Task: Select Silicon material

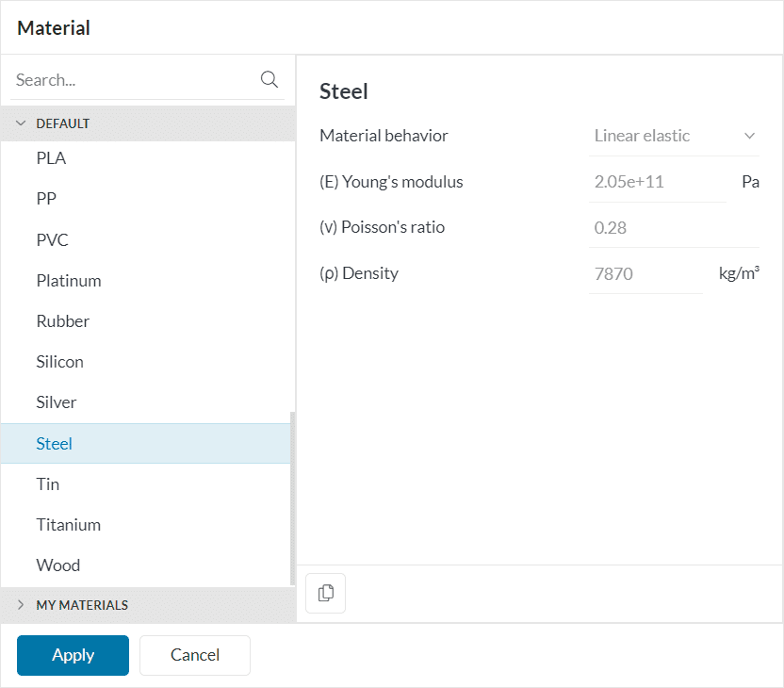Action: pos(60,362)
